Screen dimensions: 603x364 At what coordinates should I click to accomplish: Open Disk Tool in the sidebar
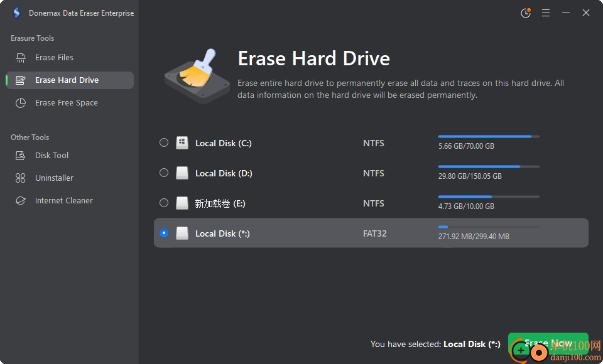(70, 155)
